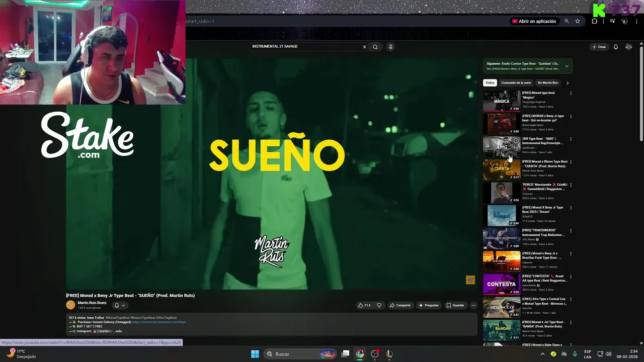644x362 pixels.
Task: Open Morad type beat Magica thumbnail
Action: click(x=502, y=101)
